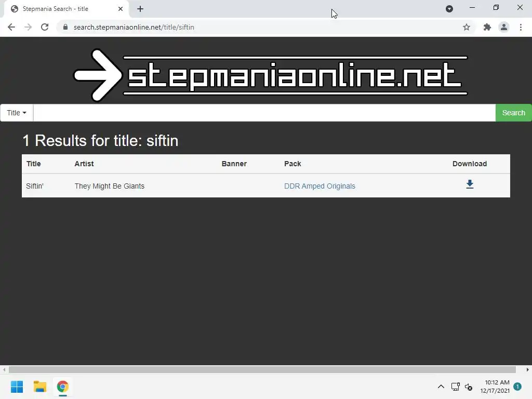
Task: Show hidden system tray icons
Action: click(441, 387)
